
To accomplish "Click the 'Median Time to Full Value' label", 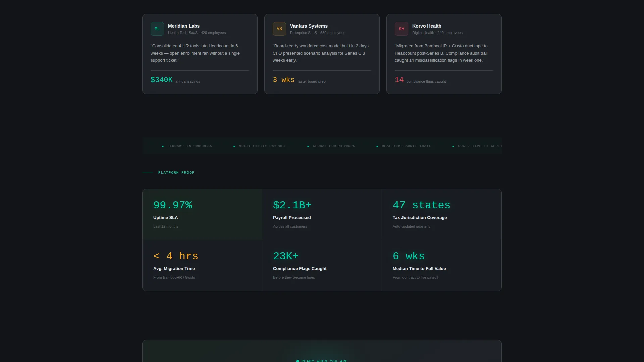I will pos(419,269).
